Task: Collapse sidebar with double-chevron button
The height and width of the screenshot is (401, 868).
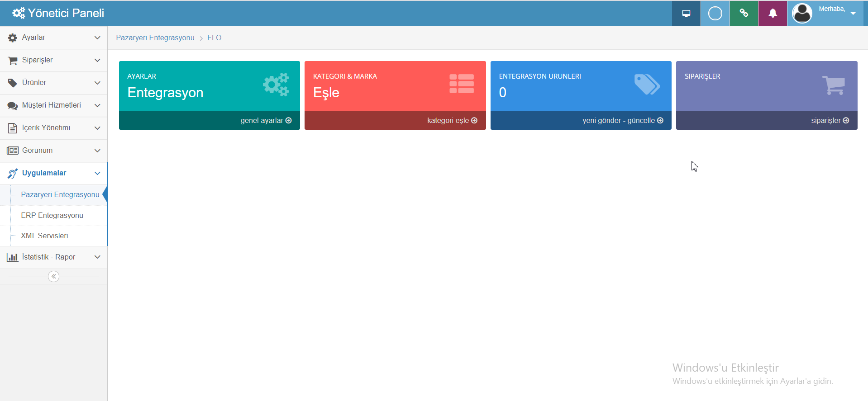Action: [53, 276]
